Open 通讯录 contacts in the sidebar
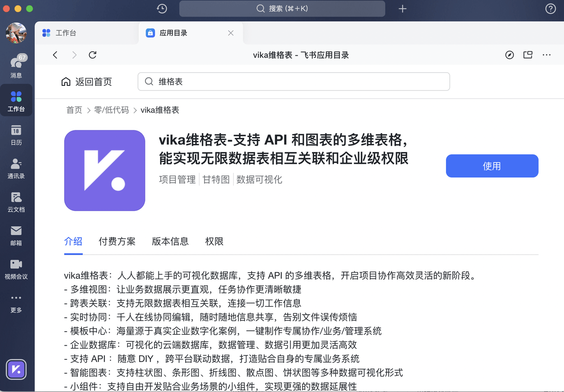564x392 pixels. [16, 168]
